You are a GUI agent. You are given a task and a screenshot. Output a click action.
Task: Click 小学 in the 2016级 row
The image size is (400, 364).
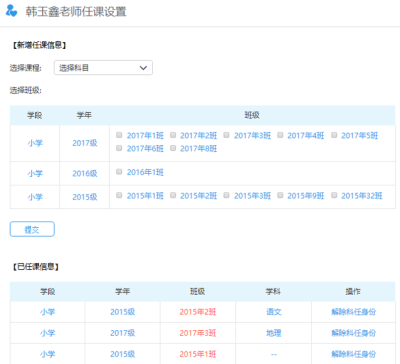35,174
